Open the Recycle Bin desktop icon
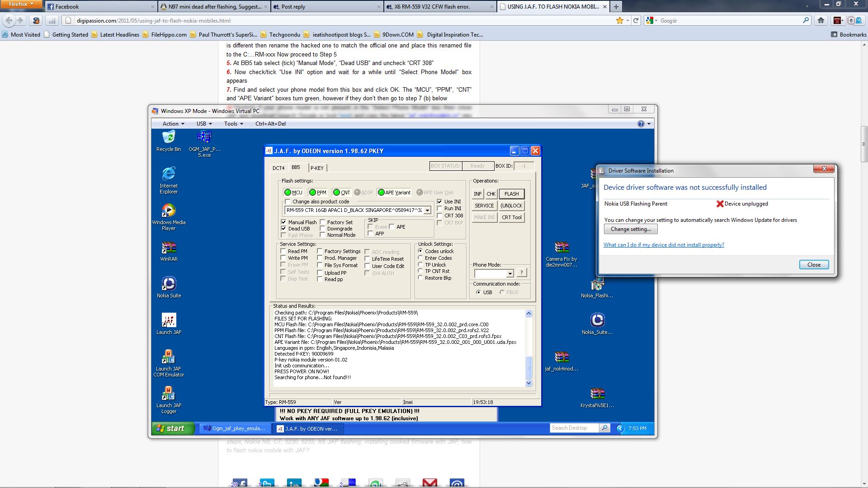This screenshot has width=868, height=488. [169, 141]
